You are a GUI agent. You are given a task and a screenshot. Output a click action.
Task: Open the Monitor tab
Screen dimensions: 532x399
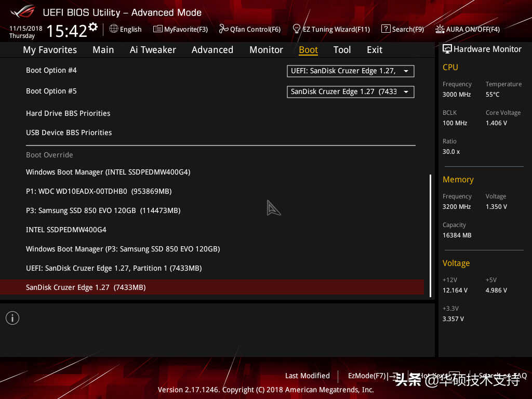click(x=267, y=50)
